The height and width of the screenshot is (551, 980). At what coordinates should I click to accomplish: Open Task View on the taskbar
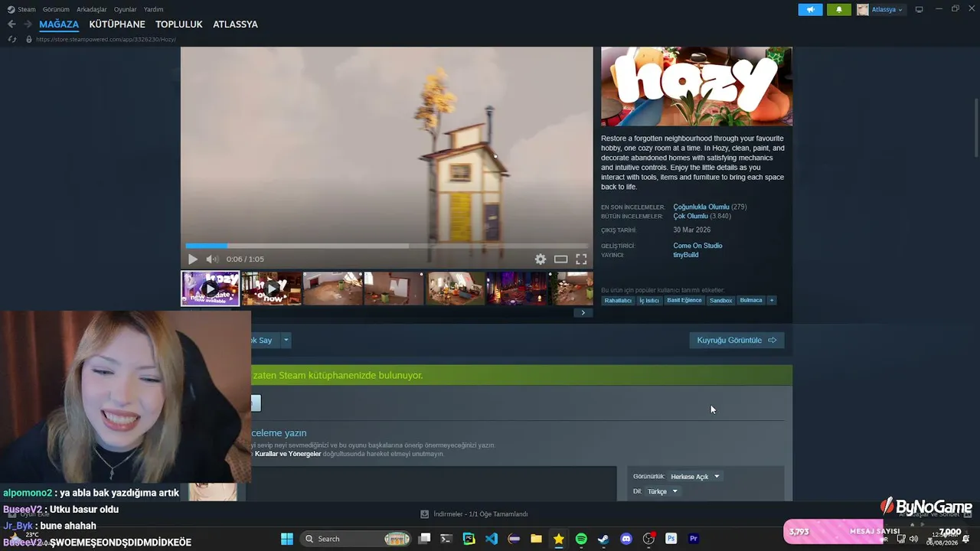(x=425, y=539)
